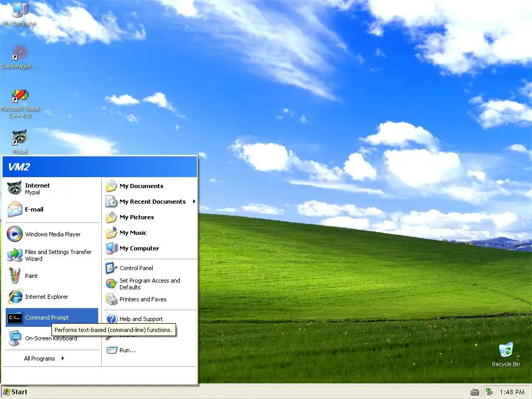The image size is (532, 399).
Task: Open Printers and Faxes
Action: click(150, 299)
